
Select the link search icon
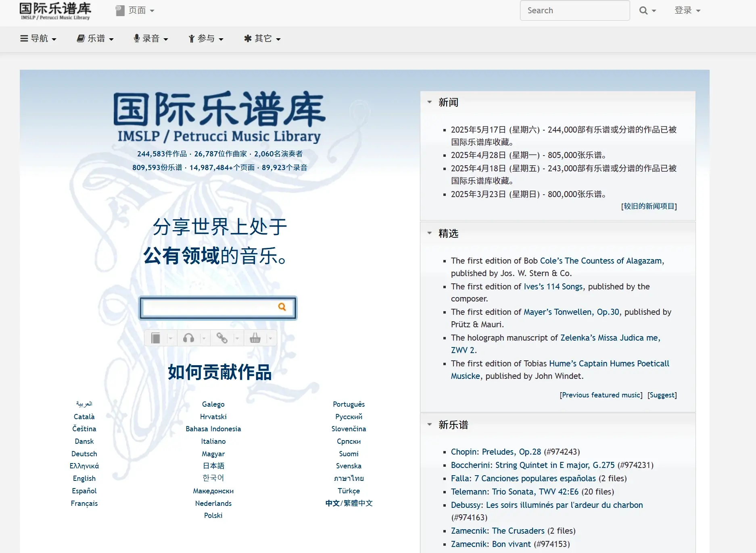[222, 338]
